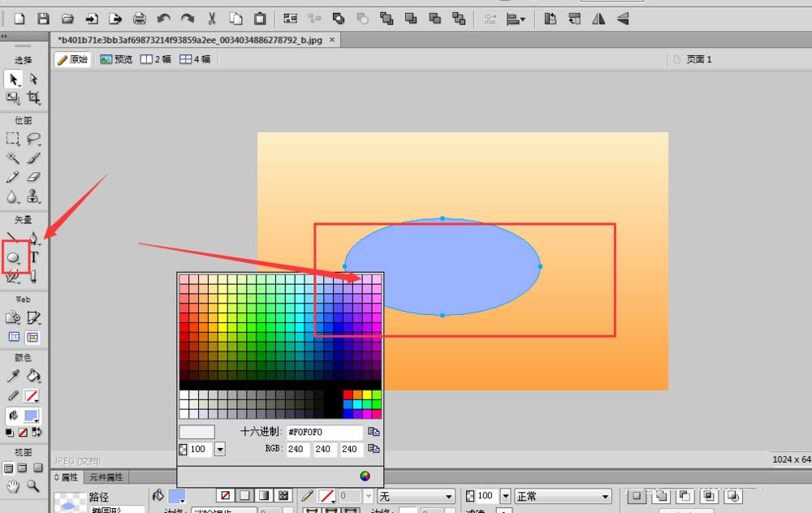This screenshot has height=513, width=812.
Task: Switch to full screen with menus mode
Action: click(23, 468)
